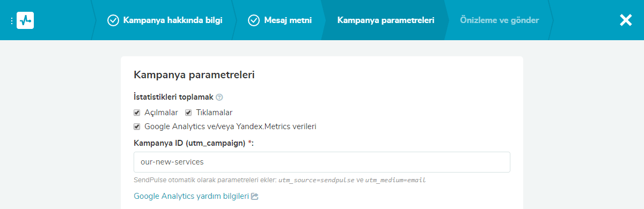644x209 pixels.
Task: Toggle the Tıklamalar checkbox
Action: pyautogui.click(x=188, y=113)
